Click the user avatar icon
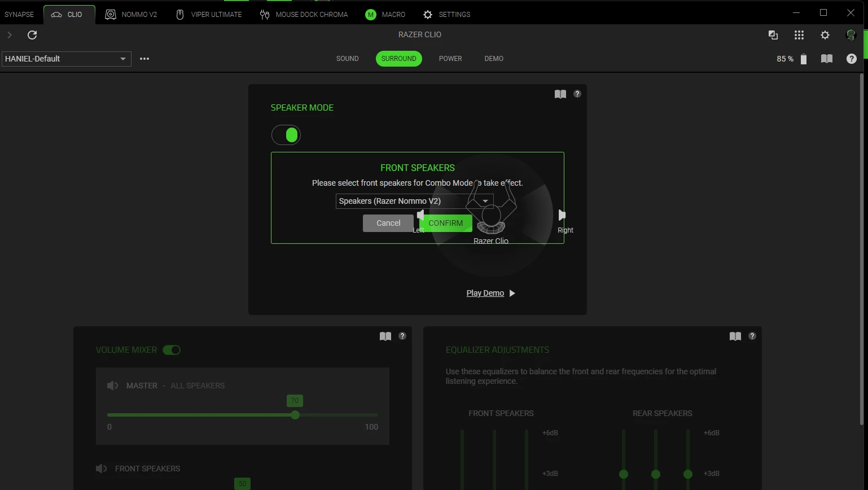 [x=851, y=35]
